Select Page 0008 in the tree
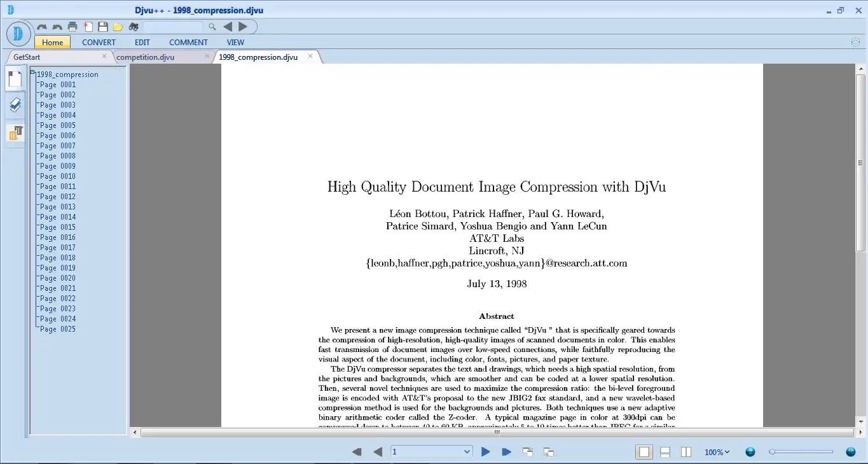This screenshot has width=868, height=464. tap(58, 156)
